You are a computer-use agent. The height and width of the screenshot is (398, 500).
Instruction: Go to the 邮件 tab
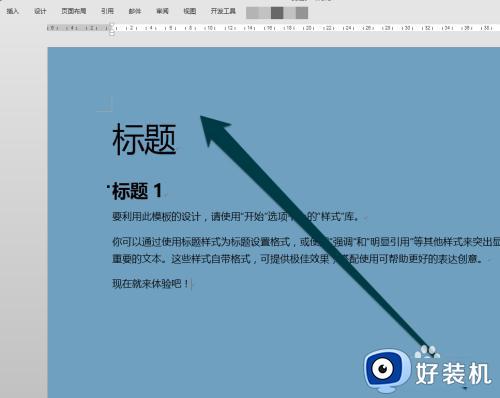coord(135,11)
